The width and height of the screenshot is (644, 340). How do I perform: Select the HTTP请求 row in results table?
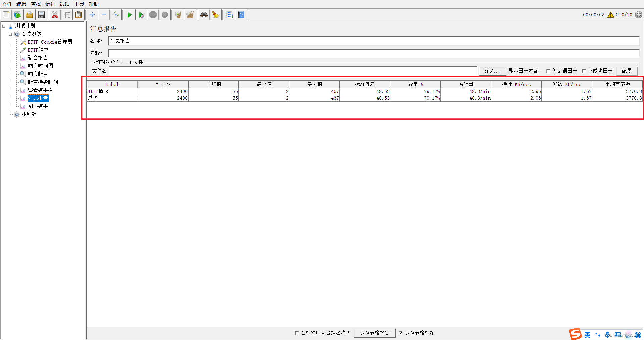point(365,91)
